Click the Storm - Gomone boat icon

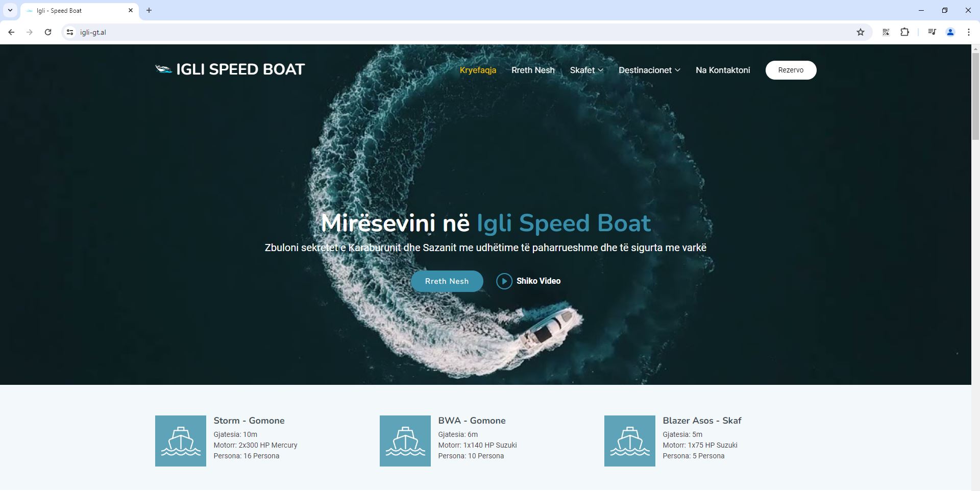(x=181, y=441)
